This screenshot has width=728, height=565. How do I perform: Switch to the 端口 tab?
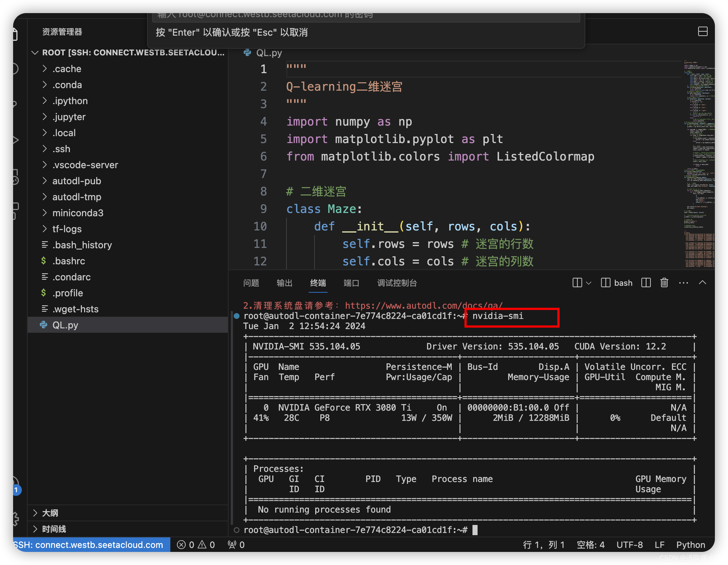(x=352, y=283)
